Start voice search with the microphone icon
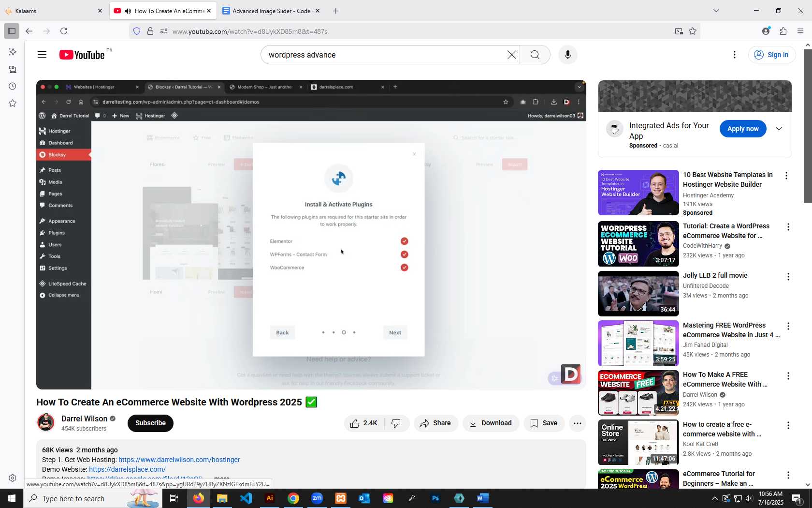812x508 pixels. click(x=568, y=55)
